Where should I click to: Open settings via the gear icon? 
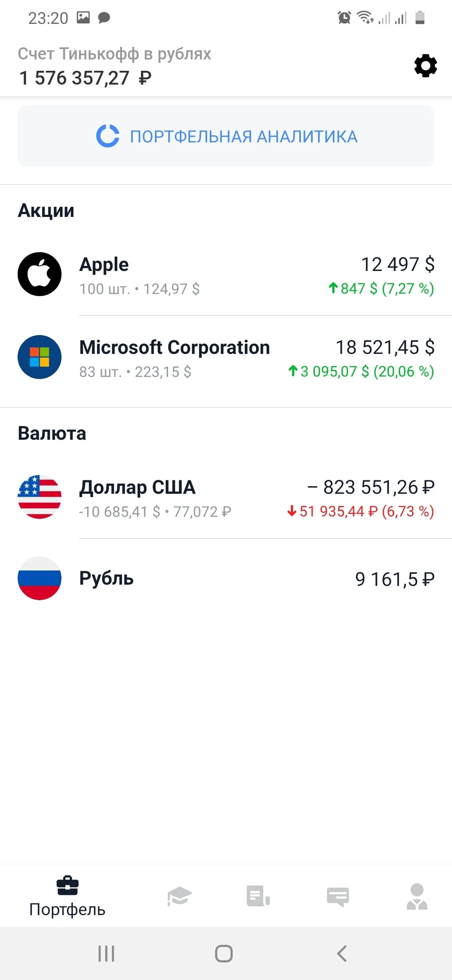(426, 66)
